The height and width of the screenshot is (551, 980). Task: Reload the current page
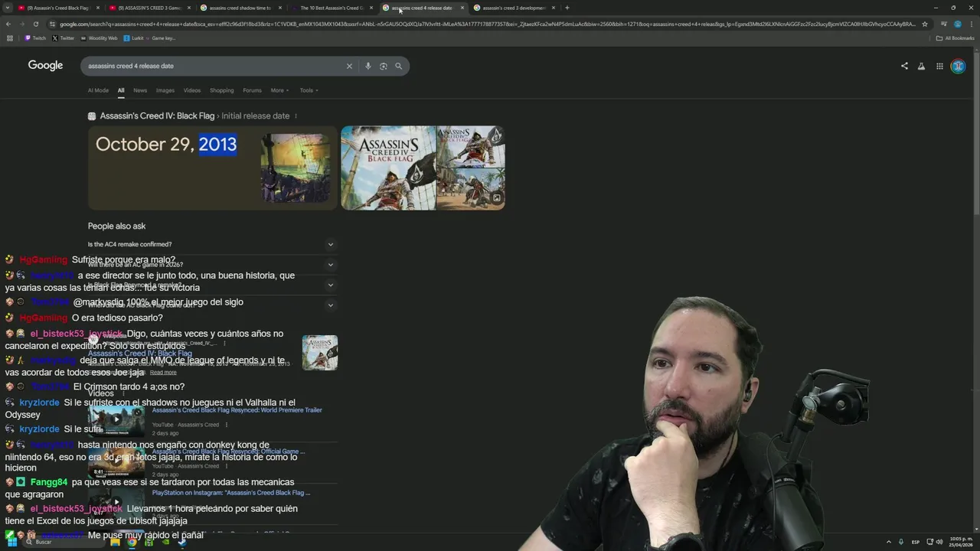pos(35,24)
